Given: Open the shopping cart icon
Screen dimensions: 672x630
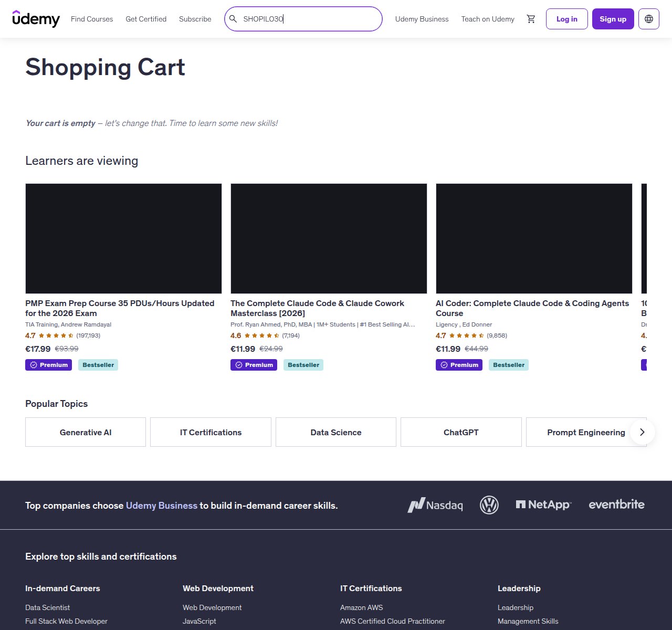Looking at the screenshot, I should [531, 19].
